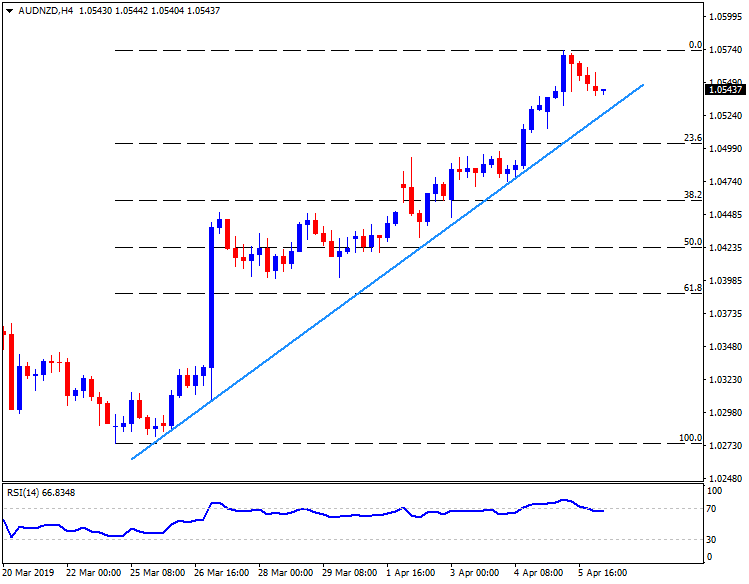Select the Fibonacci 0.0 level label
Screen dimensions: 749x584
coord(696,45)
